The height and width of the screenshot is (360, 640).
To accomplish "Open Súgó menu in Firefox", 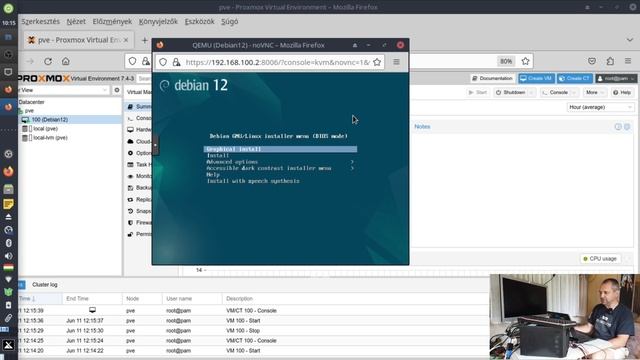I will (229, 22).
